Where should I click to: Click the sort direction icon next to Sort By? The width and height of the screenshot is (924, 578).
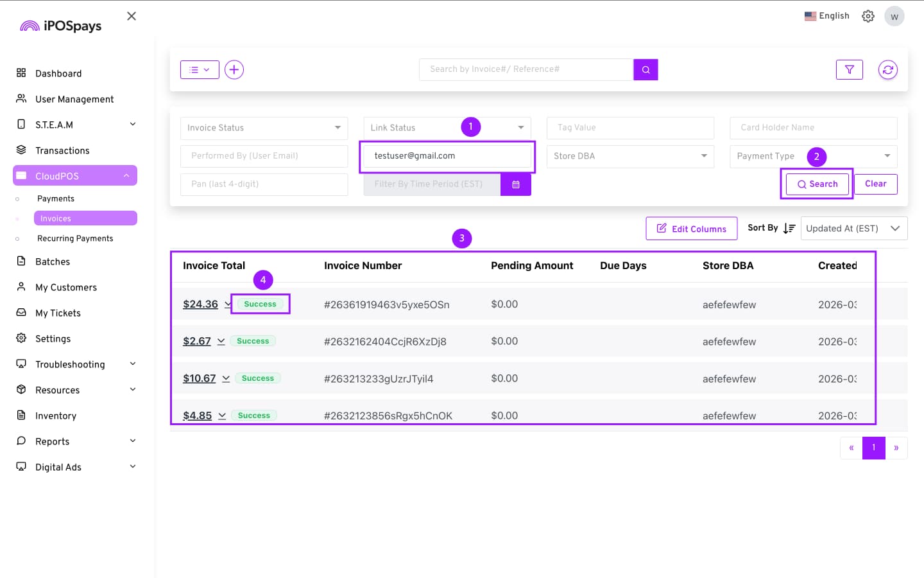(x=789, y=229)
